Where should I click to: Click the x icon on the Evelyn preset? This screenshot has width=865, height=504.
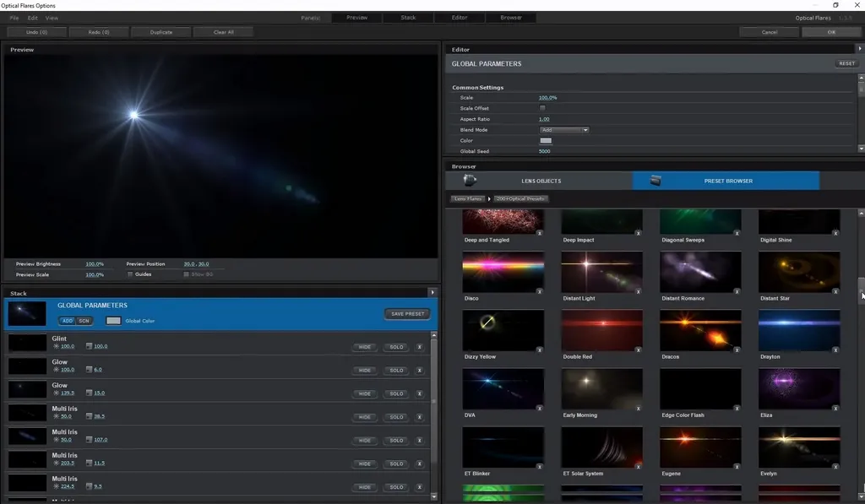pyautogui.click(x=835, y=467)
